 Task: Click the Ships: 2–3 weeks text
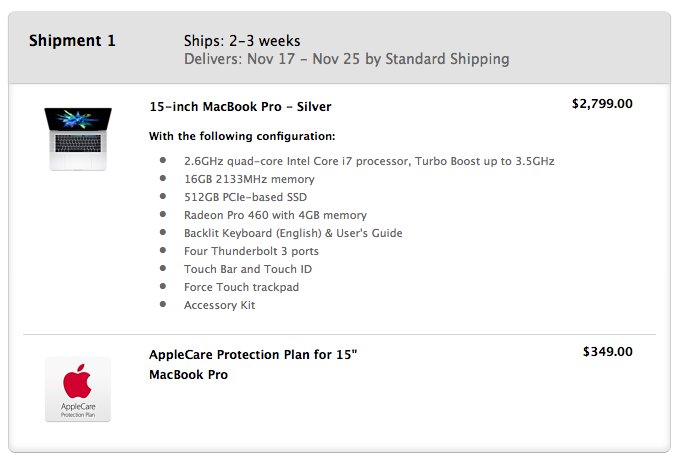242,41
